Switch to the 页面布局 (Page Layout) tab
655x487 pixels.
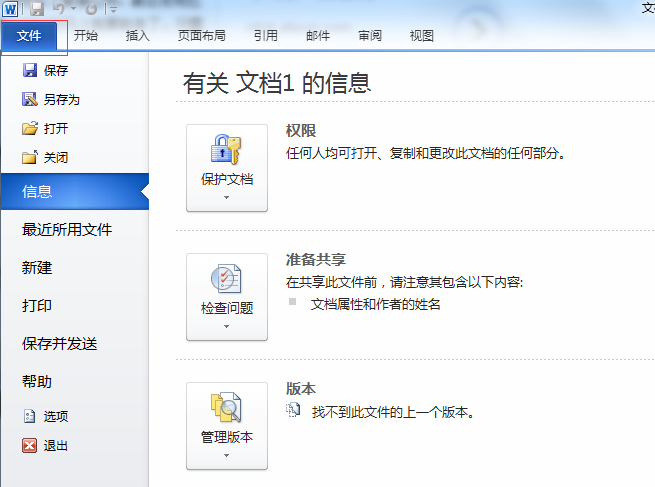tap(201, 36)
